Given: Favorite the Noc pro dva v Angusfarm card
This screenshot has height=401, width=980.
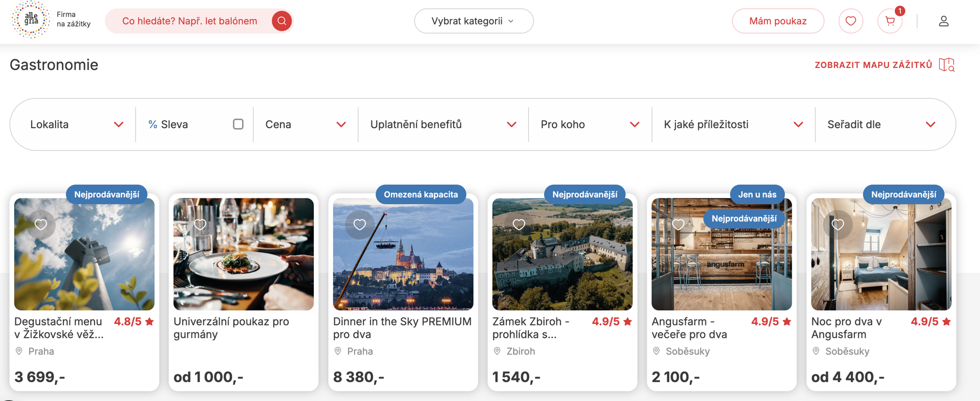Looking at the screenshot, I should point(838,224).
